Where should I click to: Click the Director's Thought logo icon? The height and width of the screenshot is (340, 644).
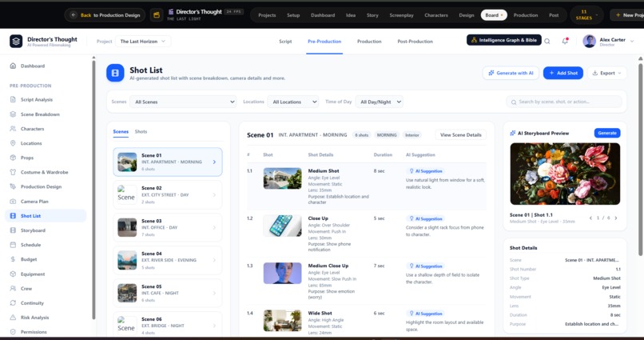point(16,41)
